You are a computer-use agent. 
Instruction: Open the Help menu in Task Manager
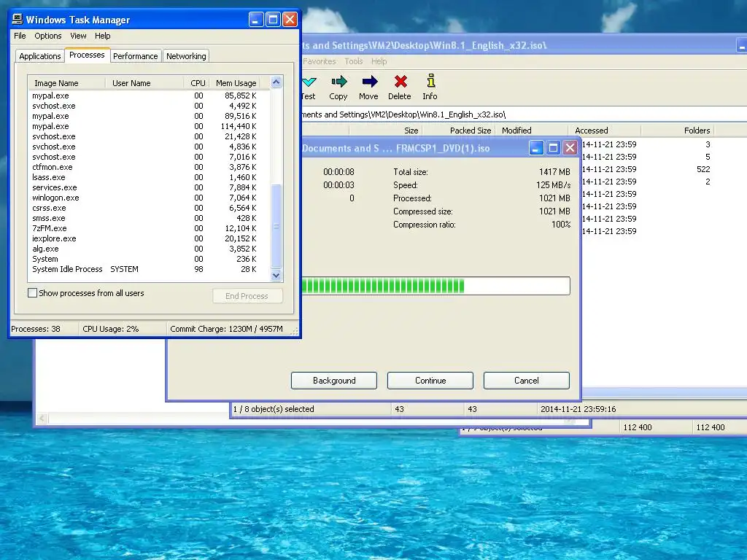pyautogui.click(x=102, y=36)
